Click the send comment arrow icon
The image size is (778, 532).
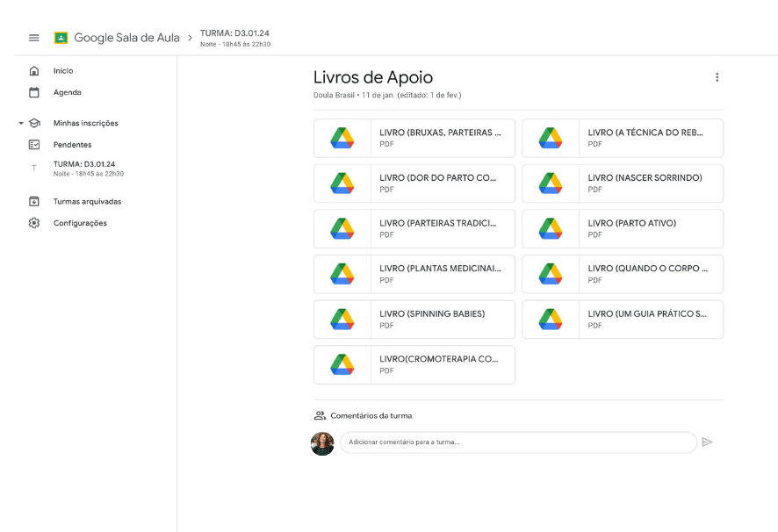[x=707, y=442]
